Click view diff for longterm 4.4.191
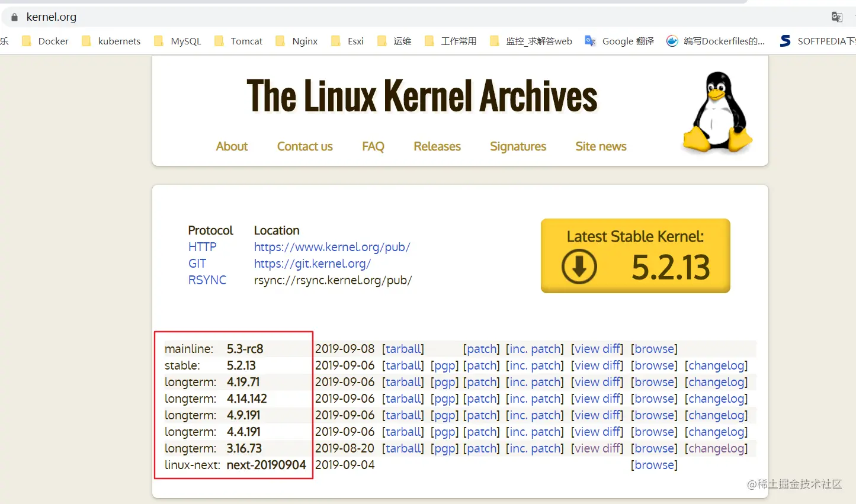856x504 pixels. coord(597,432)
